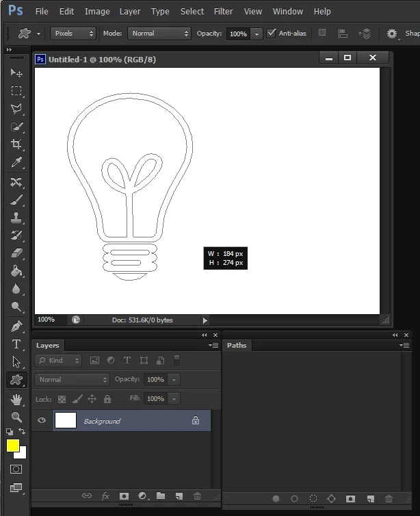Select the Brush tool

tap(16, 200)
